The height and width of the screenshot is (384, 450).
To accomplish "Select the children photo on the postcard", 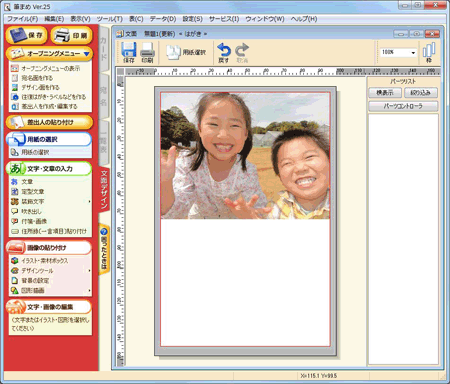I will (x=245, y=156).
